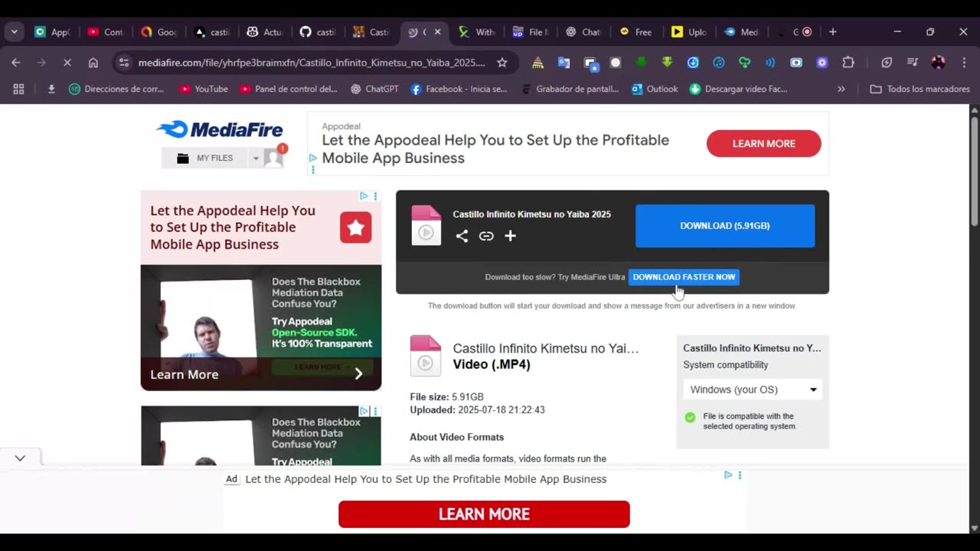This screenshot has height=551, width=980.
Task: Open a new browser tab
Action: click(833, 32)
